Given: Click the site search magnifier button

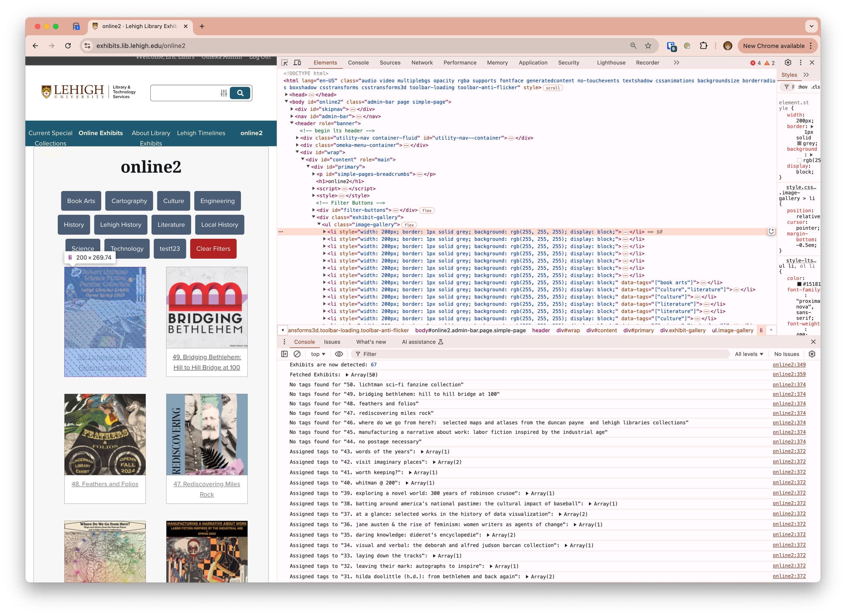Looking at the screenshot, I should tap(240, 93).
